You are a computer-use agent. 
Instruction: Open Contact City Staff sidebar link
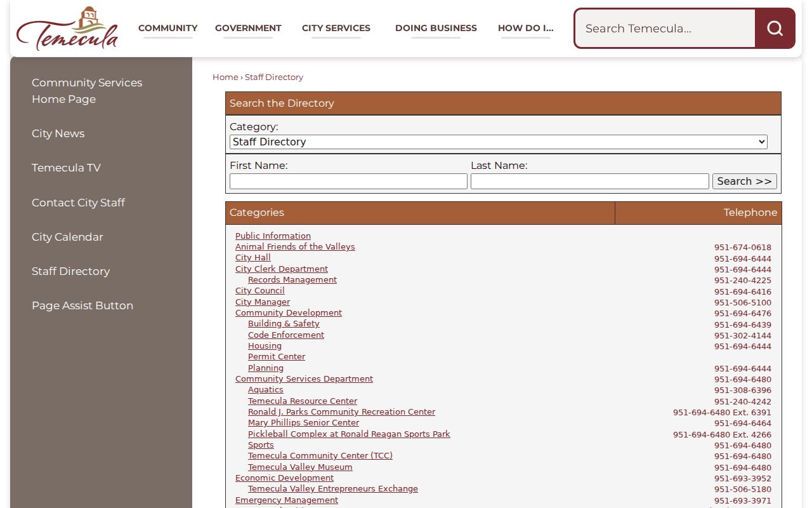[x=78, y=203]
